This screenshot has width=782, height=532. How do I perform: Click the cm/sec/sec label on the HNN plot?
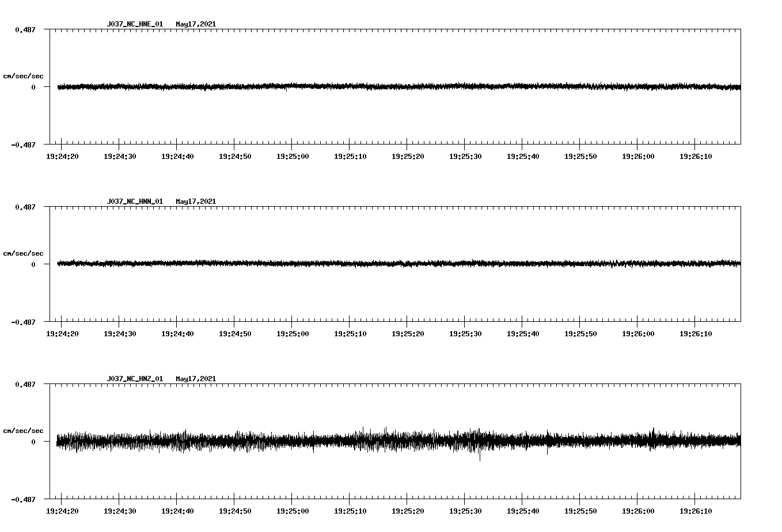tap(24, 253)
